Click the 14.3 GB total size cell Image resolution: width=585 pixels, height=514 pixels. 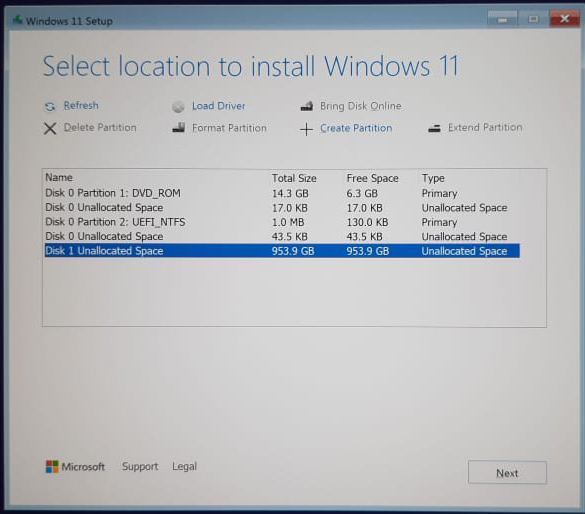pyautogui.click(x=290, y=194)
